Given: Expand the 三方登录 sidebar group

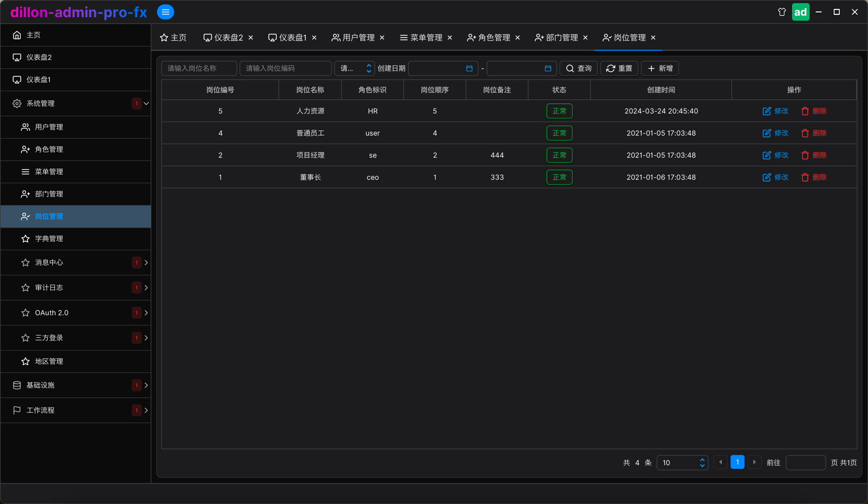Looking at the screenshot, I should pos(76,338).
